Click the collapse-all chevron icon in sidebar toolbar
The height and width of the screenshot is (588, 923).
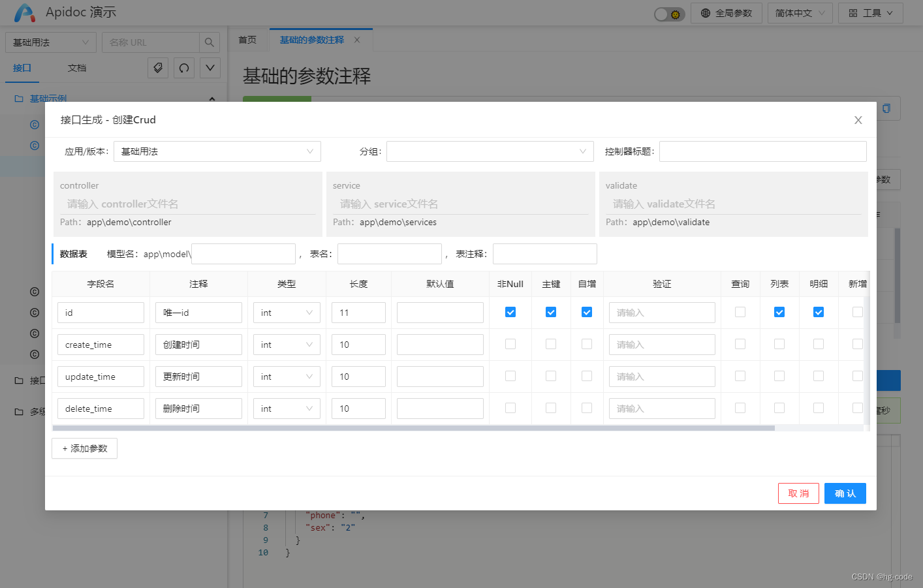click(x=210, y=67)
